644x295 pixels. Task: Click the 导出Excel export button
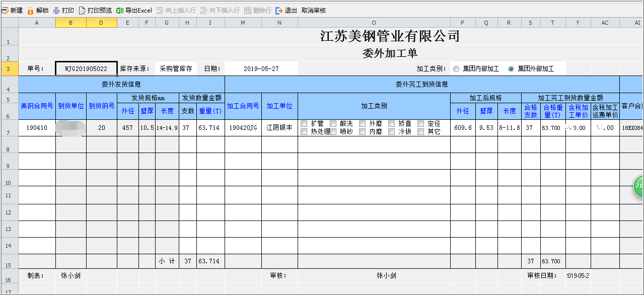[134, 10]
